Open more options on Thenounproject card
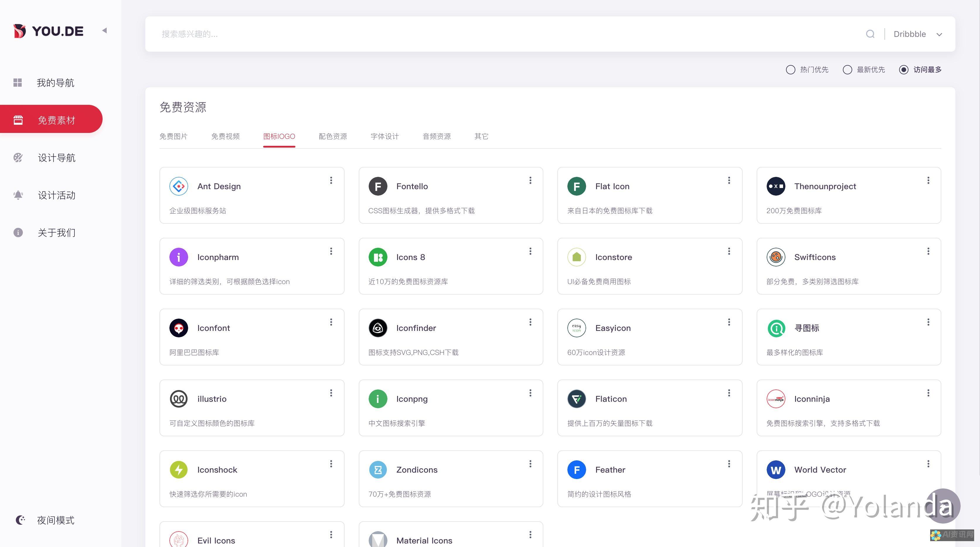The image size is (980, 547). [x=928, y=180]
